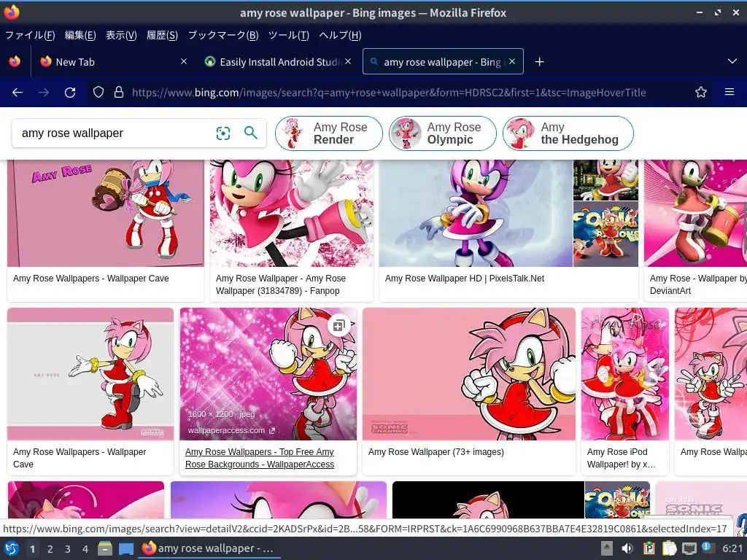Viewport: 747px width, 560px height.
Task: Click the back navigation arrow
Action: click(x=18, y=93)
